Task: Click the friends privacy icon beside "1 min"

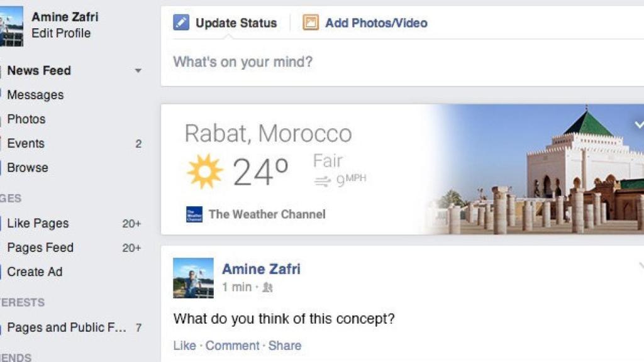Action: click(x=267, y=288)
